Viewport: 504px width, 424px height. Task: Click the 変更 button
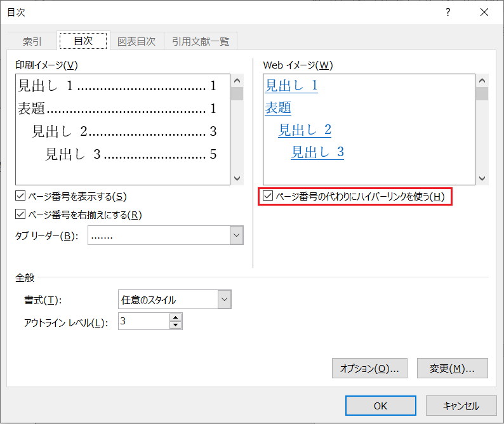pos(452,368)
